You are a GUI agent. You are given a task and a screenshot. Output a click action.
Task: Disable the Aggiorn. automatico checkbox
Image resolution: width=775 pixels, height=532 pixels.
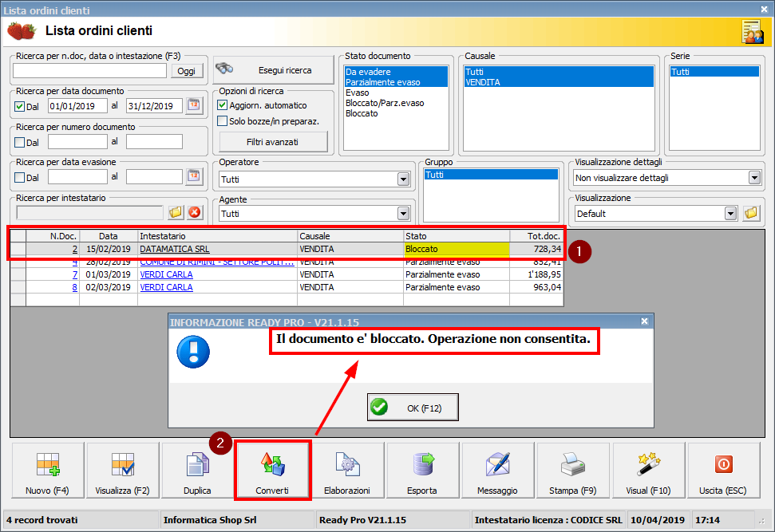[223, 105]
